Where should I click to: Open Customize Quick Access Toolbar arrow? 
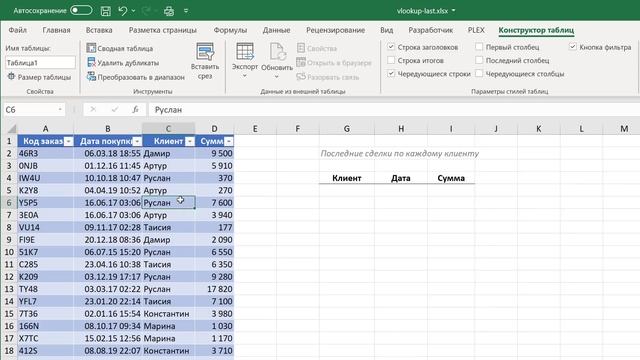point(186,11)
